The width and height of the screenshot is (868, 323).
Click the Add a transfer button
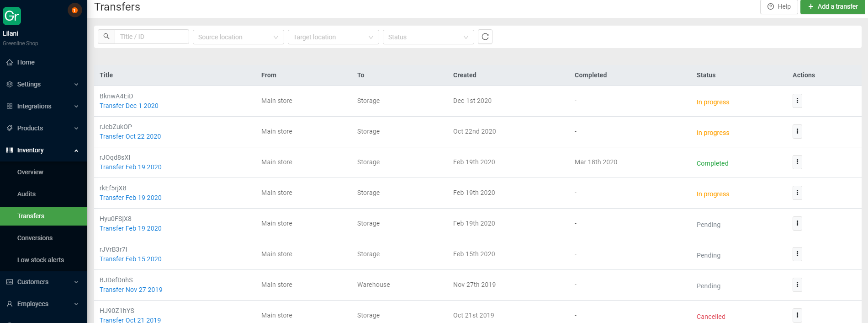coord(832,7)
